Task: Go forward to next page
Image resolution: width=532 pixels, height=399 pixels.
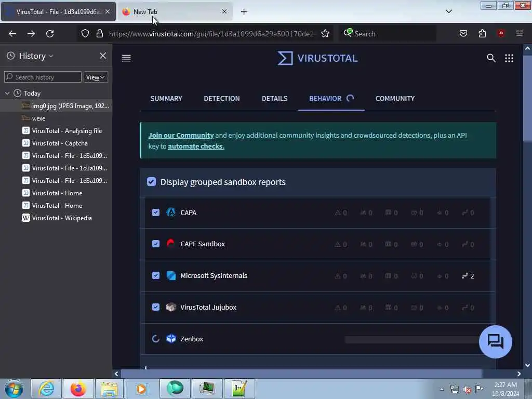Action: point(31,34)
